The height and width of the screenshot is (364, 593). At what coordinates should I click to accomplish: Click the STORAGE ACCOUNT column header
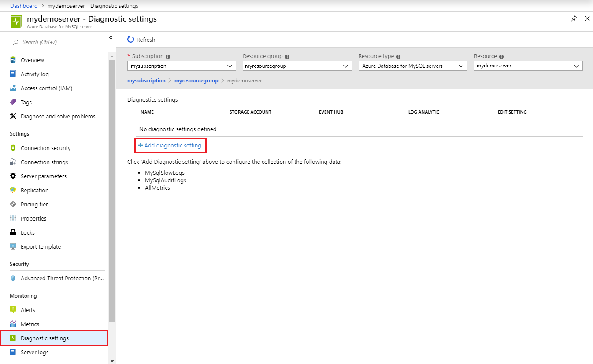tap(250, 112)
